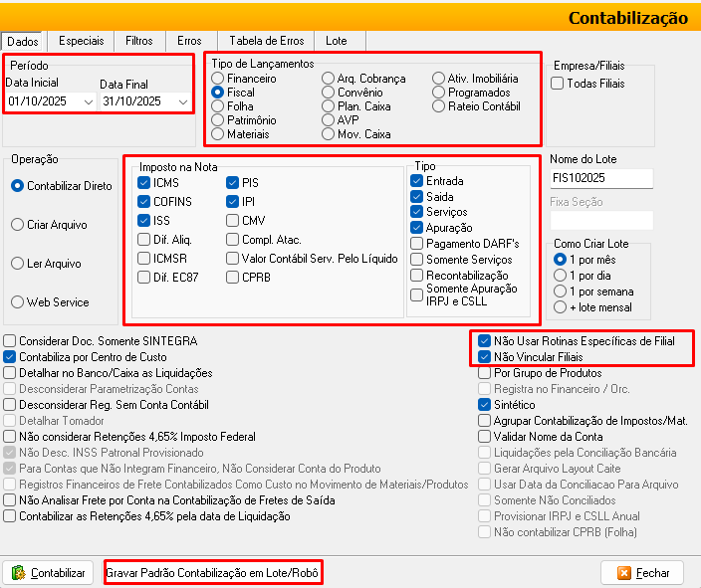Select 1 por dia lote option
Viewport: 701px width, 588px height.
tap(560, 275)
